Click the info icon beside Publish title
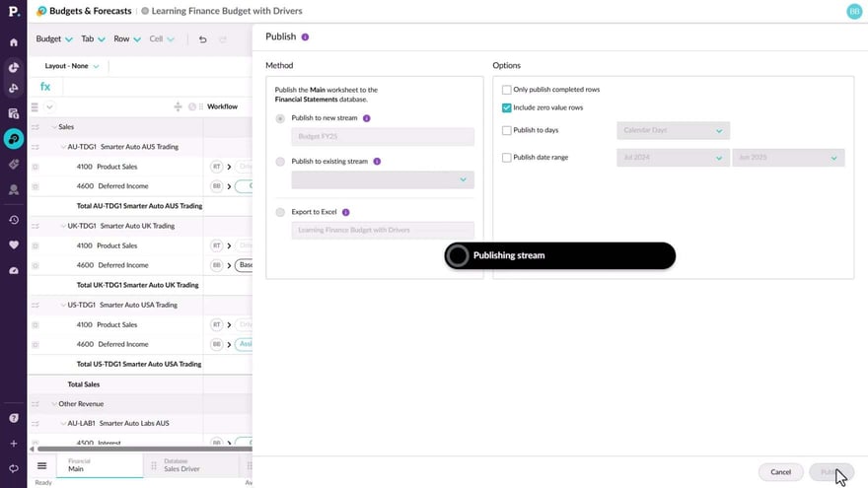Screen dimensions: 868x488 (x=305, y=36)
